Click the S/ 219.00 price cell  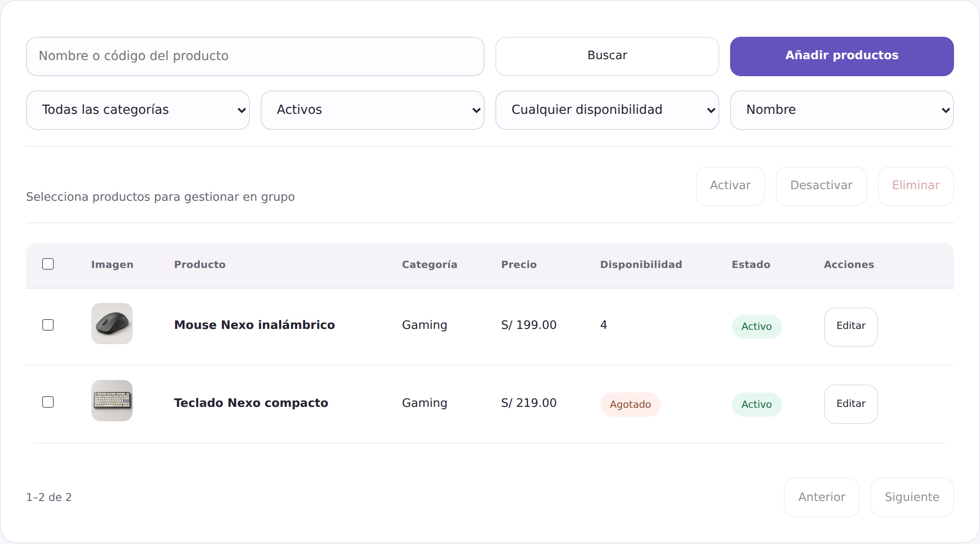tap(529, 403)
